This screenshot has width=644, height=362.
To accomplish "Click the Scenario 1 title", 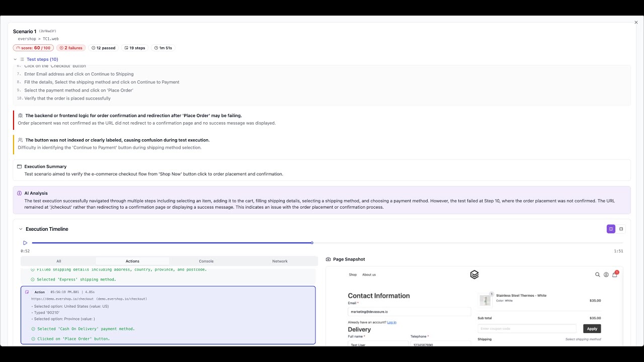I will [25, 32].
